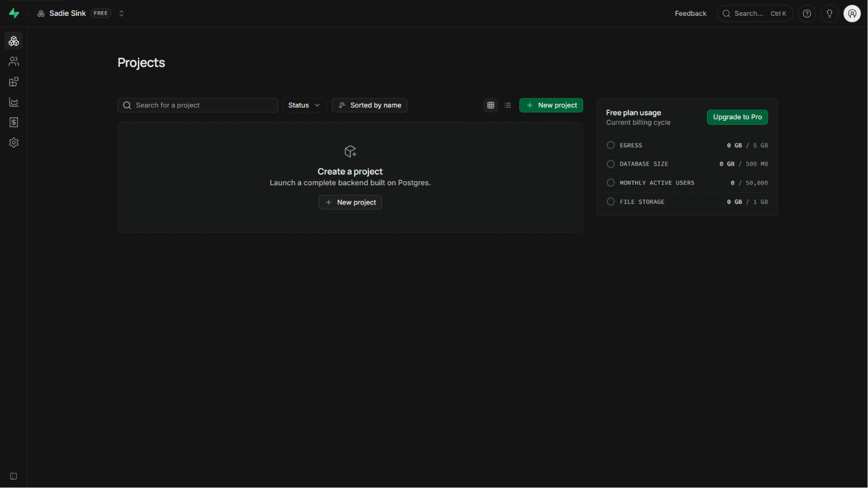This screenshot has width=868, height=488.
Task: Open the Usage chart sidebar icon
Action: pyautogui.click(x=14, y=102)
